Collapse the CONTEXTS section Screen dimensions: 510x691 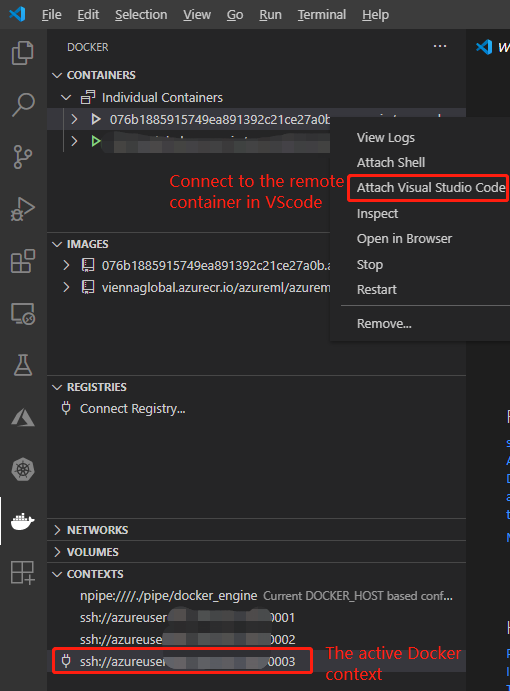coord(57,574)
